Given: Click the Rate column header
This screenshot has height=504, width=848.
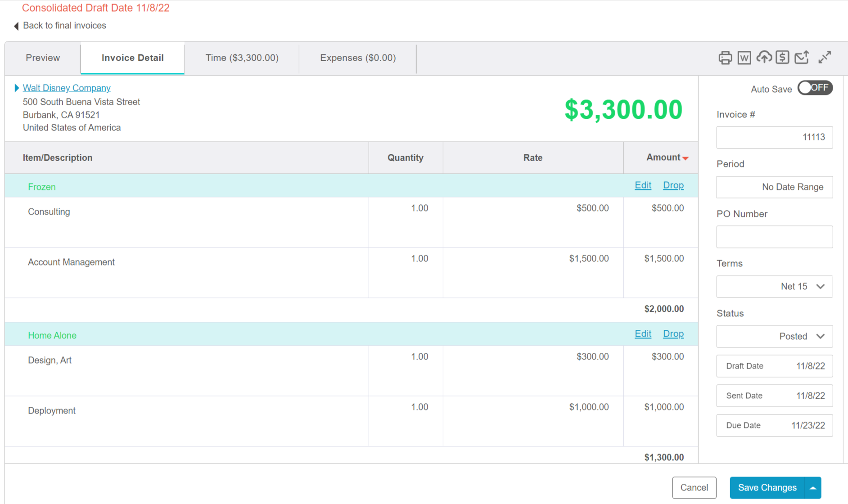Looking at the screenshot, I should coord(533,158).
